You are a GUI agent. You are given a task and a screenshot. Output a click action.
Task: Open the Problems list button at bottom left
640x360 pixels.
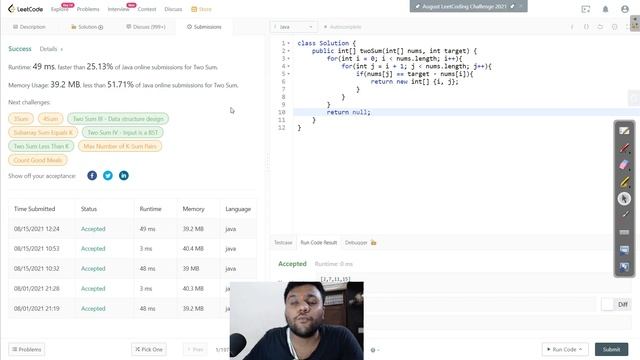(x=27, y=349)
